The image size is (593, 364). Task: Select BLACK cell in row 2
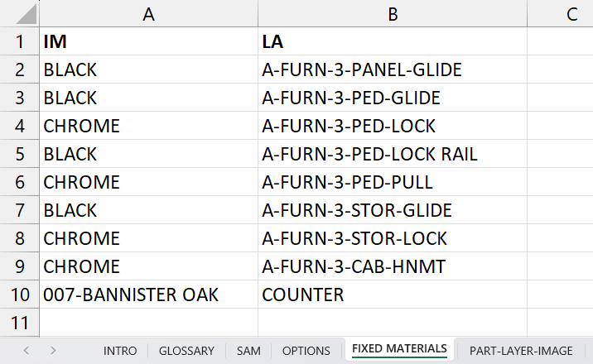148,69
